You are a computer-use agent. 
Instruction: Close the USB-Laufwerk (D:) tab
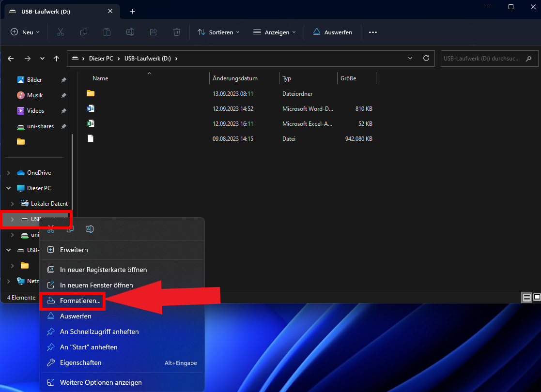[x=110, y=11]
